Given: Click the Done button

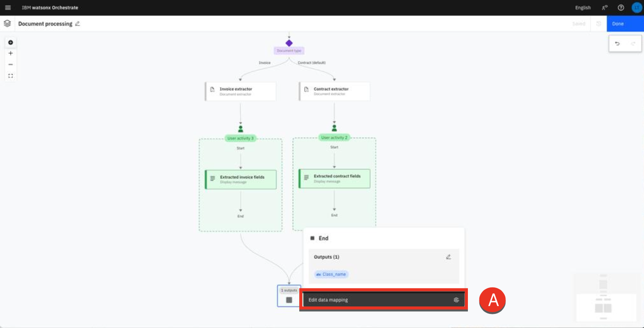Looking at the screenshot, I should [x=625, y=24].
